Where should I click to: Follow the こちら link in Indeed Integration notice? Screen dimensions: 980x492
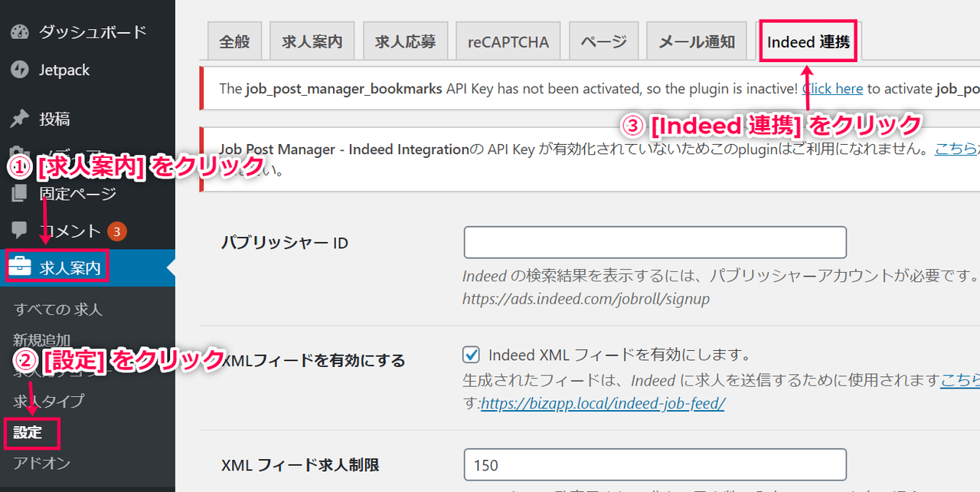click(x=957, y=149)
